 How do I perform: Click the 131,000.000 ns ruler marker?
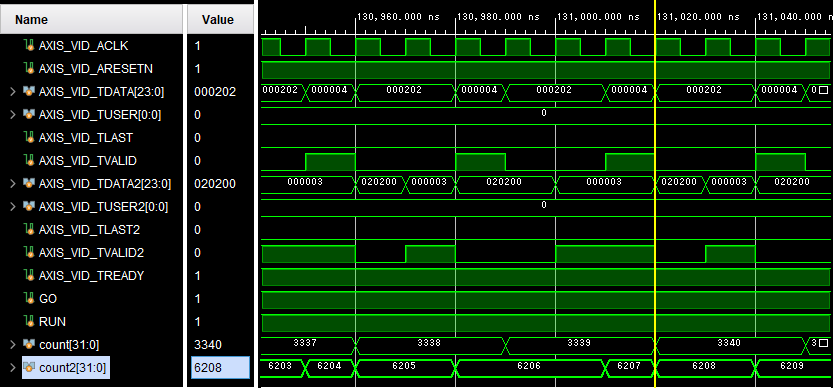tap(598, 16)
